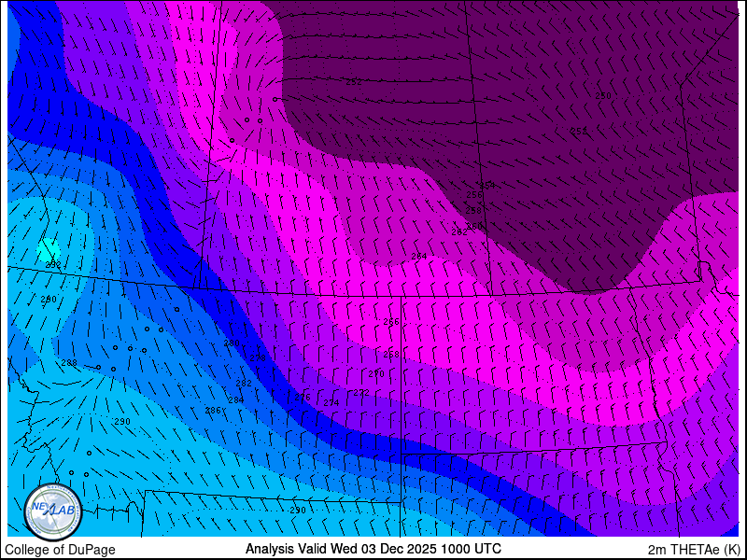Select the 250 contour label
Viewport: 747px width, 560px height.
click(x=603, y=96)
